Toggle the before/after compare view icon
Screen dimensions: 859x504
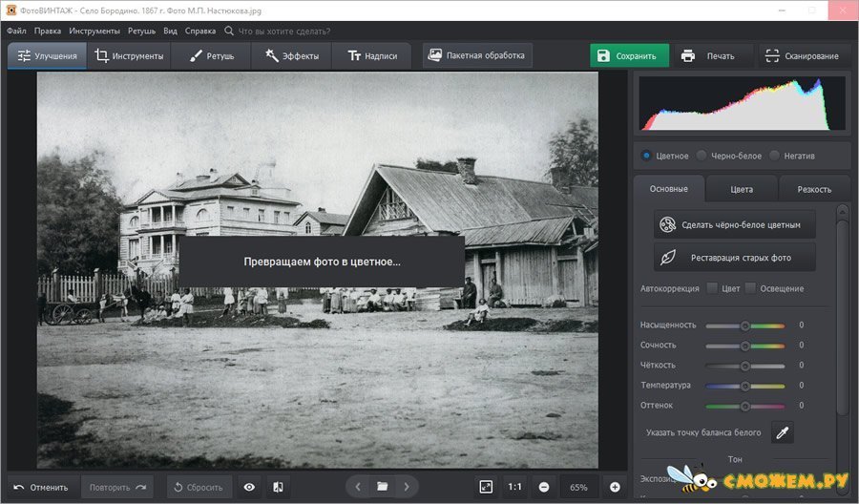[278, 487]
